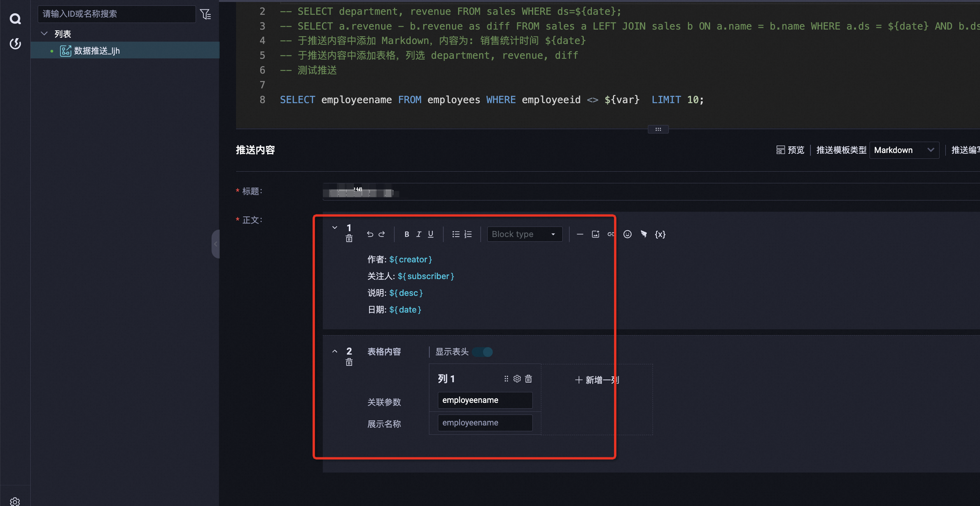Click the ID or name search field
Image resolution: width=980 pixels, height=506 pixels.
117,14
